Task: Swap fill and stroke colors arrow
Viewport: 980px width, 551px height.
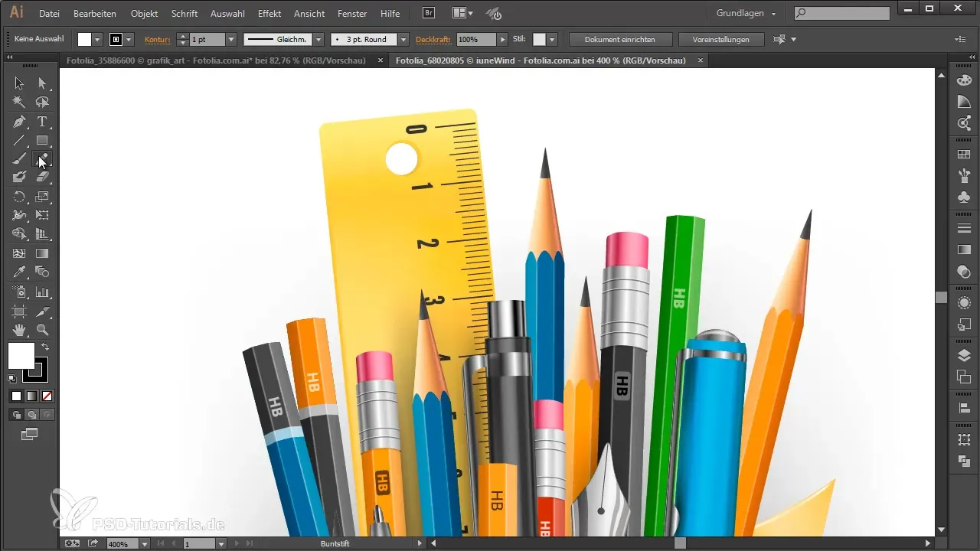Action: pos(44,347)
